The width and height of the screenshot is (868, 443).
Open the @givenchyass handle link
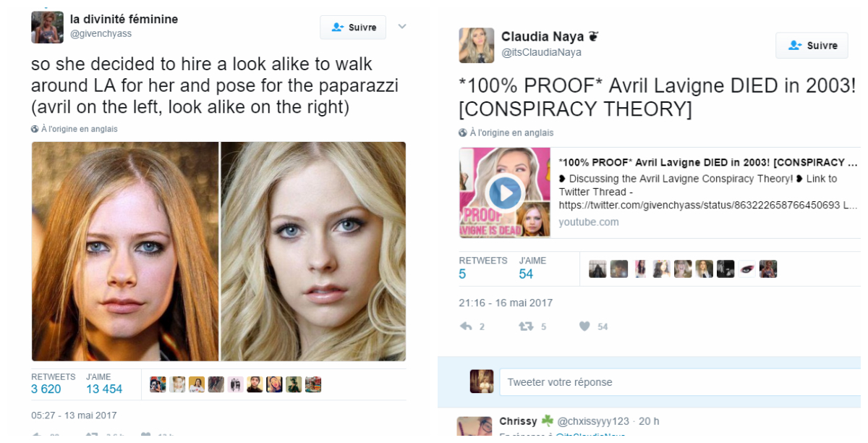[x=101, y=33]
